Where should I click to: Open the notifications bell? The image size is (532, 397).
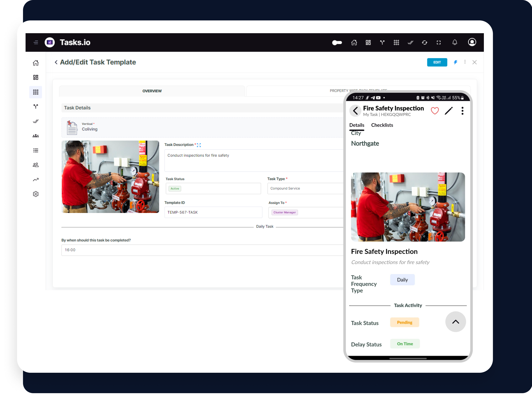(454, 43)
